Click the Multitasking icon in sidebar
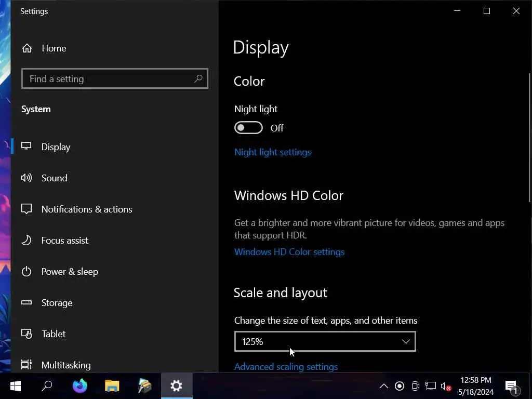Viewport: 532px width, 399px height. [x=26, y=365]
